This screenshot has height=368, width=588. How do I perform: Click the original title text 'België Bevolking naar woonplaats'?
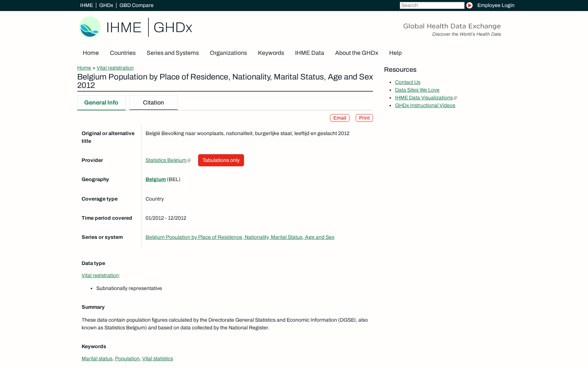coord(247,133)
